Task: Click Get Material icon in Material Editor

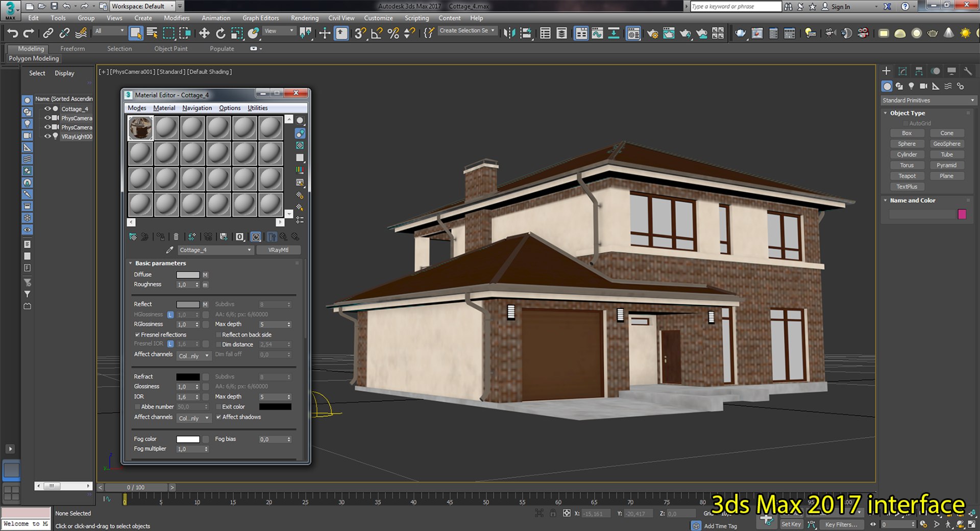Action: coord(133,237)
